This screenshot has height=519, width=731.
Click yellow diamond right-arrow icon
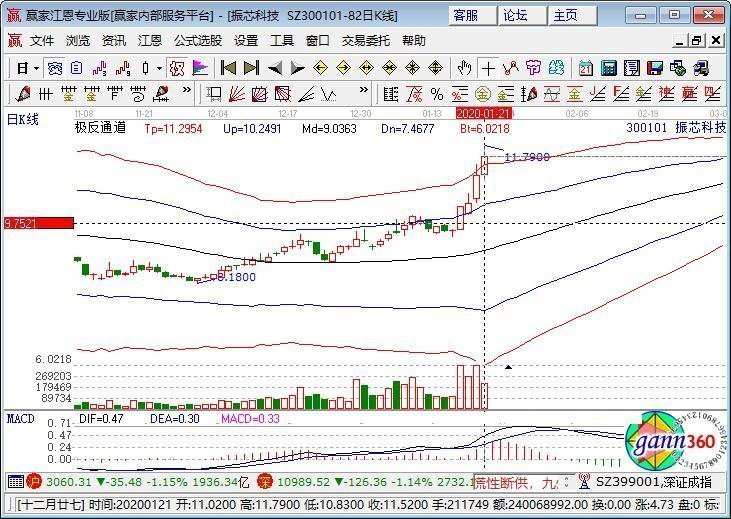343,69
